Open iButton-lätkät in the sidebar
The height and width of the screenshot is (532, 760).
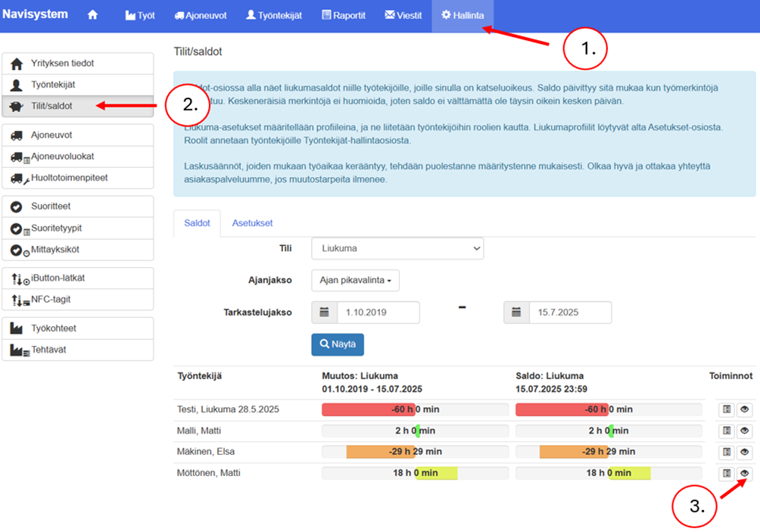[58, 278]
